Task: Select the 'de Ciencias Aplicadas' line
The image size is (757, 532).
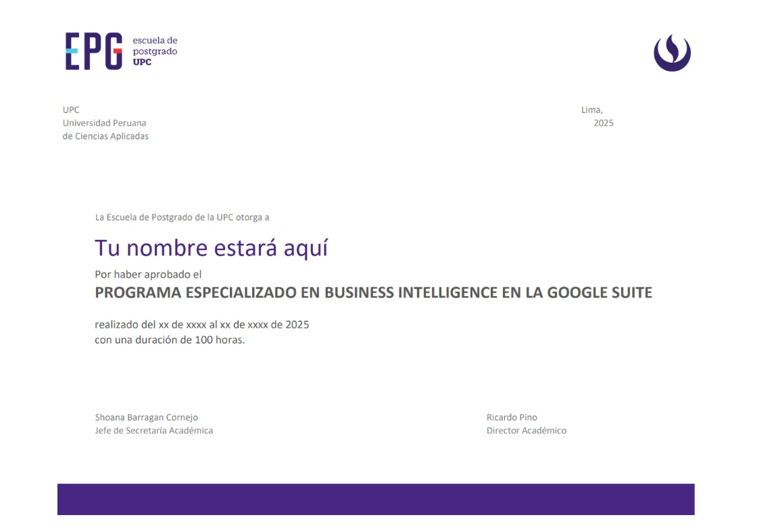Action: (105, 136)
